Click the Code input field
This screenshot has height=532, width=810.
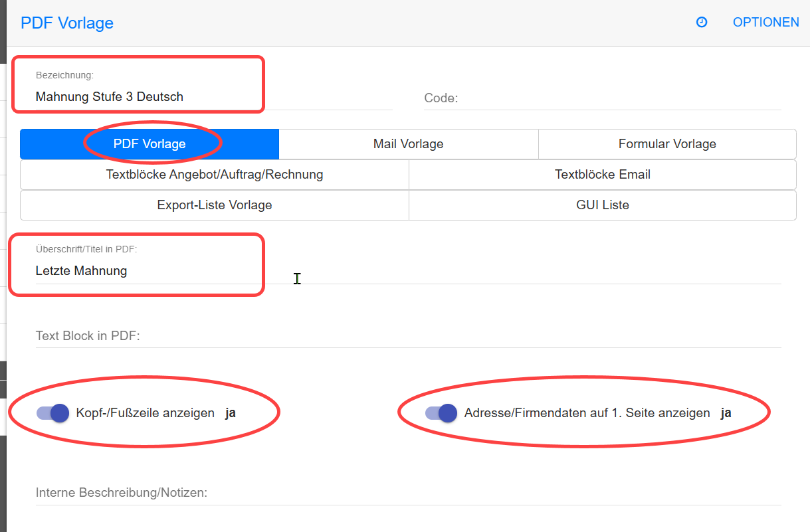[x=603, y=98]
